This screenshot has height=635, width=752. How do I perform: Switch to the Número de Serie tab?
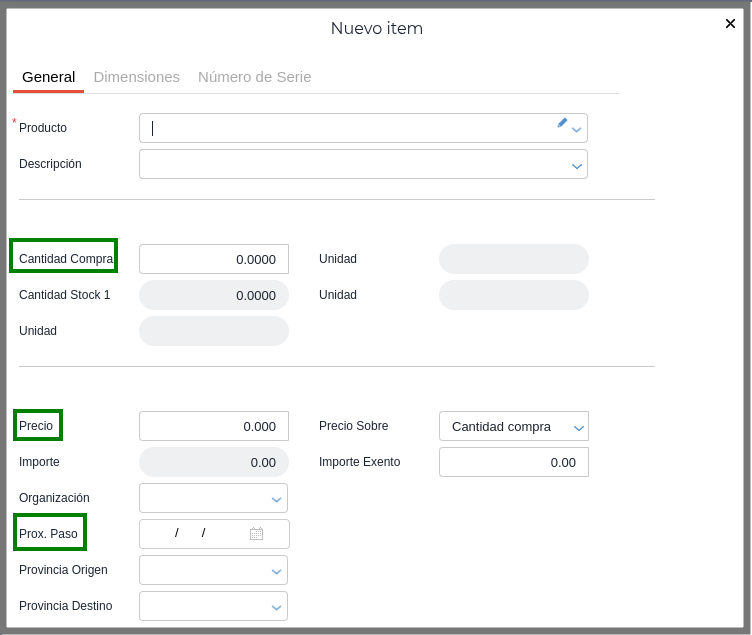(254, 77)
